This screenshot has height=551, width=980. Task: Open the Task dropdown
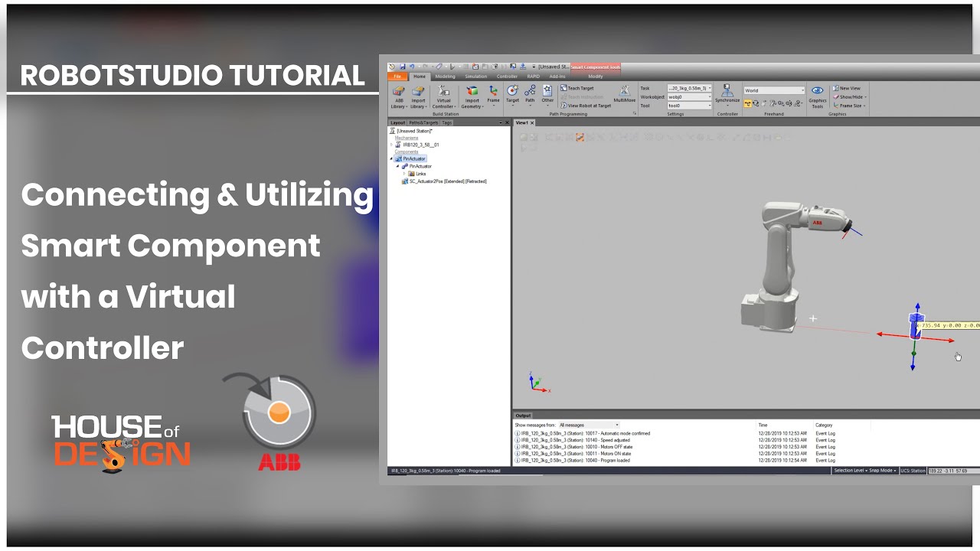[x=689, y=88]
